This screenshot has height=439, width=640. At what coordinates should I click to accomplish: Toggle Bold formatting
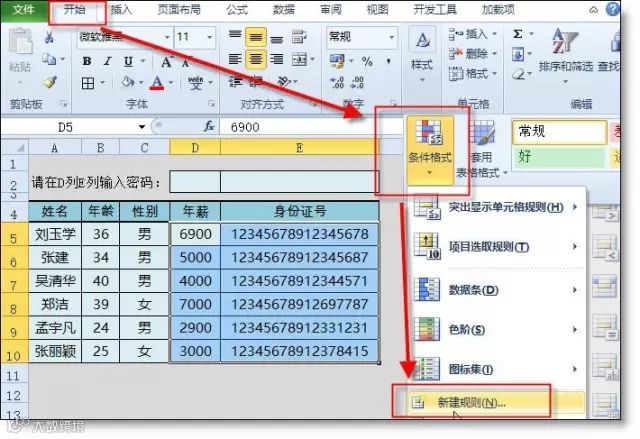[x=87, y=61]
